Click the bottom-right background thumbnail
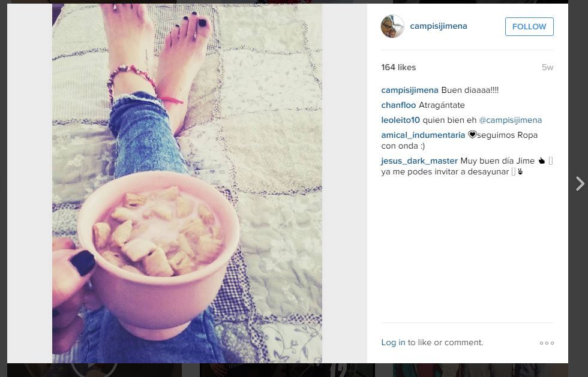The height and width of the screenshot is (377, 588). click(x=481, y=370)
